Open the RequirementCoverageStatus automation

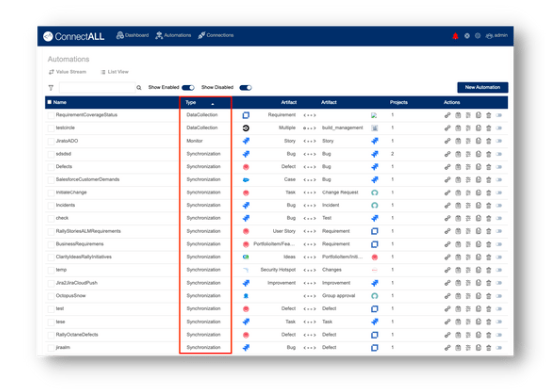[86, 115]
